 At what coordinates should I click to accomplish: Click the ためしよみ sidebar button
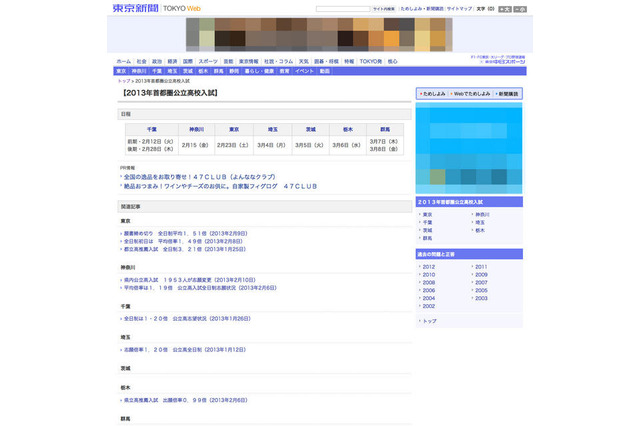[433, 94]
